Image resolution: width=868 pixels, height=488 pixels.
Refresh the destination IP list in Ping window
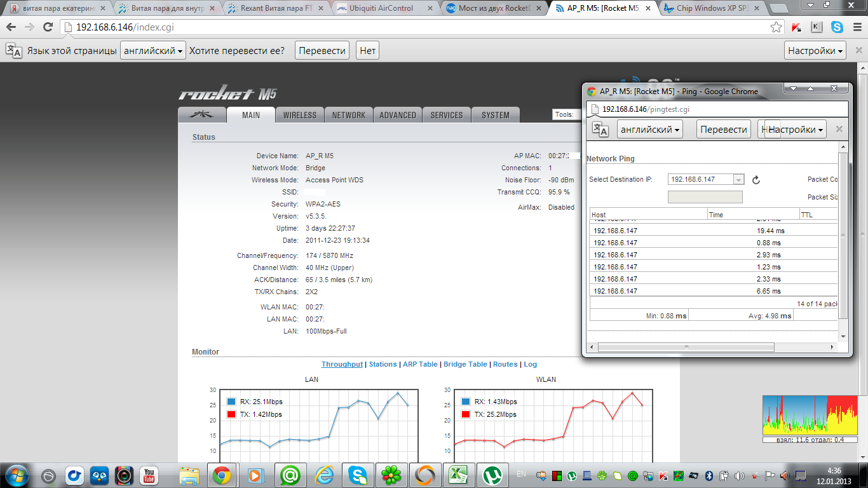pos(756,180)
